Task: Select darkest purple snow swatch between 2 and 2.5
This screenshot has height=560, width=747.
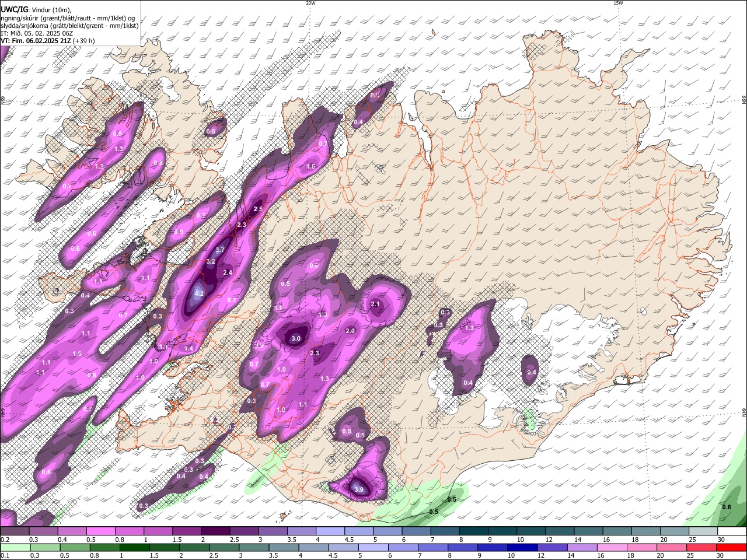Action: coord(215,531)
